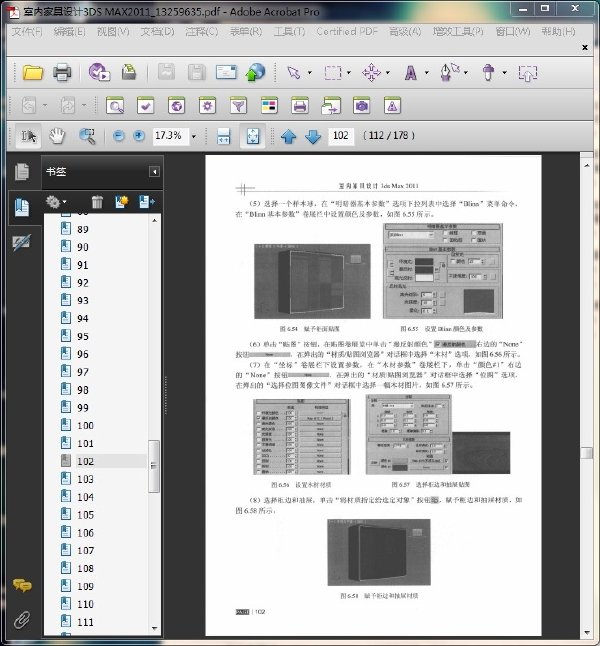Open the Certified PDF menu
600x646 pixels.
(347, 31)
